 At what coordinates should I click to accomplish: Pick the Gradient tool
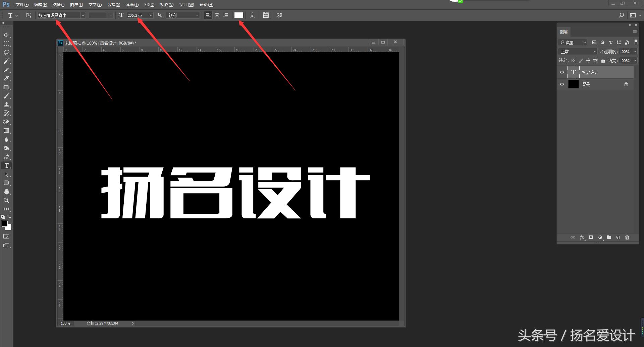point(7,131)
